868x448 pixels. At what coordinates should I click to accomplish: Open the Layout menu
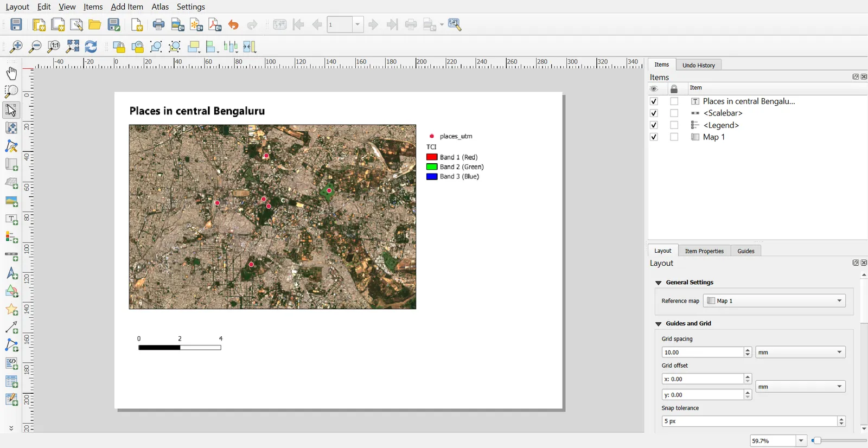click(x=17, y=7)
